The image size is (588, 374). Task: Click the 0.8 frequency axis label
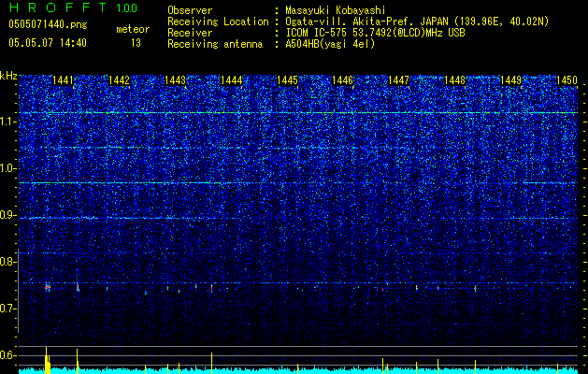pyautogui.click(x=7, y=262)
